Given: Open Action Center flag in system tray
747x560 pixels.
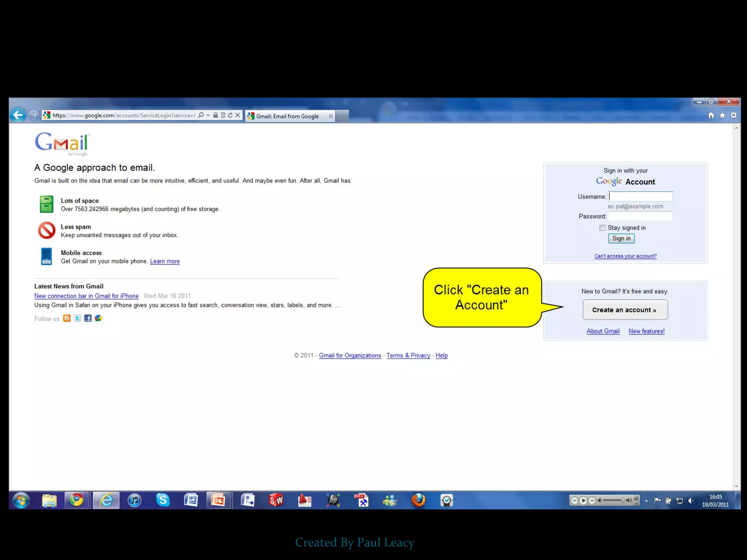Looking at the screenshot, I should 657,501.
